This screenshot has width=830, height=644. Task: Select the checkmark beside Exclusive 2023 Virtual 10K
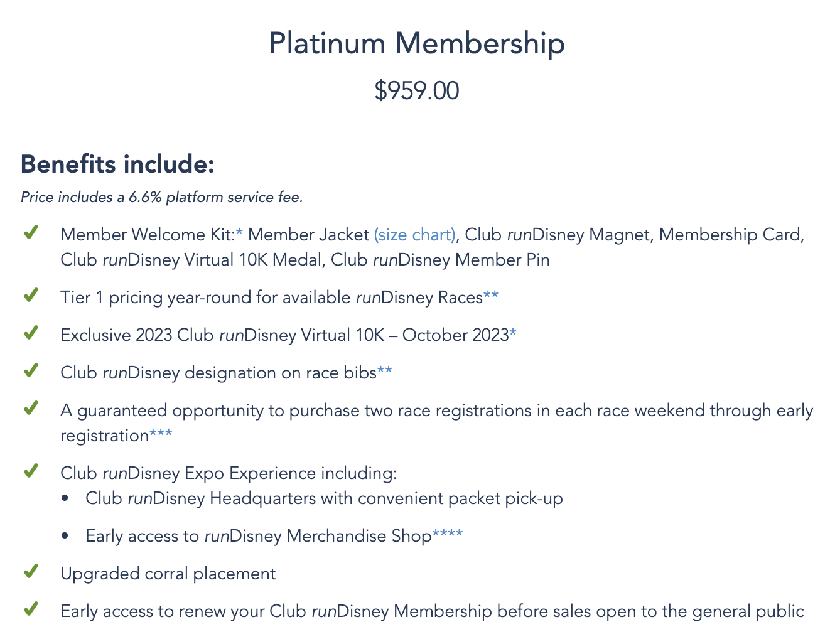pyautogui.click(x=30, y=333)
